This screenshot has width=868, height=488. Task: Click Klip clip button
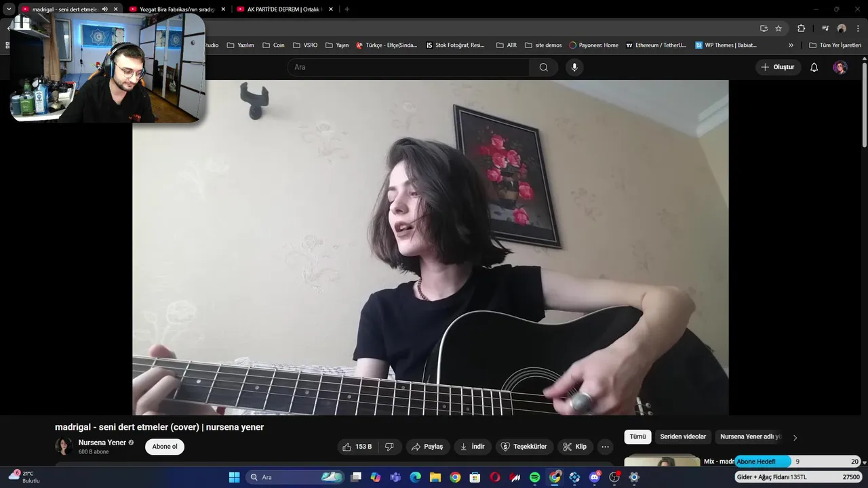(x=575, y=447)
